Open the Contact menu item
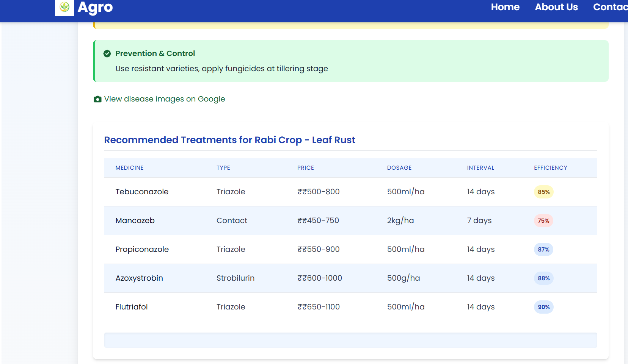Image resolution: width=628 pixels, height=364 pixels. coord(611,7)
